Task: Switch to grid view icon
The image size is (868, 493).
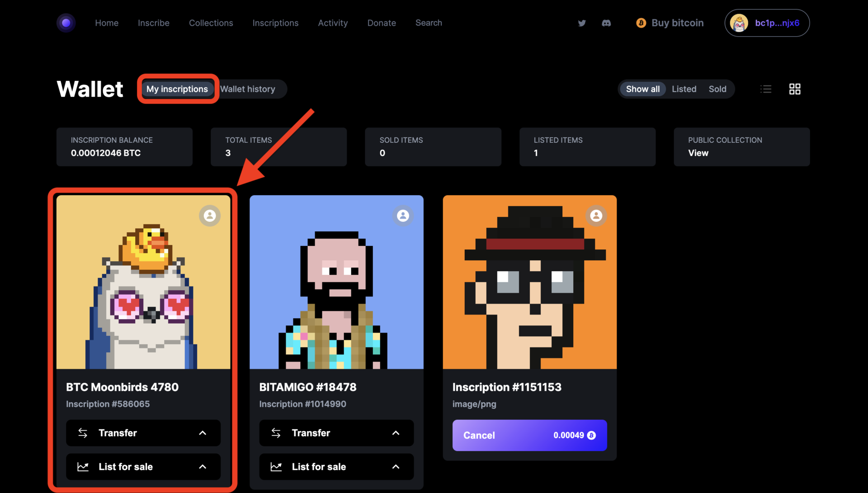Action: pyautogui.click(x=795, y=89)
